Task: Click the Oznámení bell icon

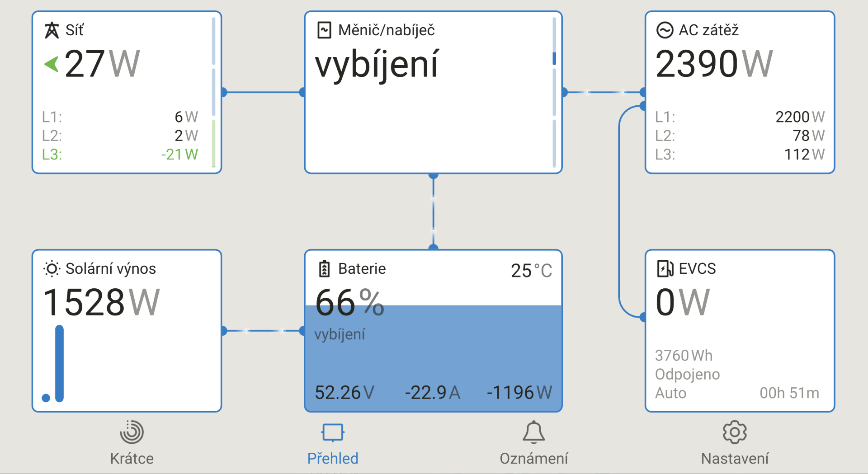Action: [x=533, y=432]
